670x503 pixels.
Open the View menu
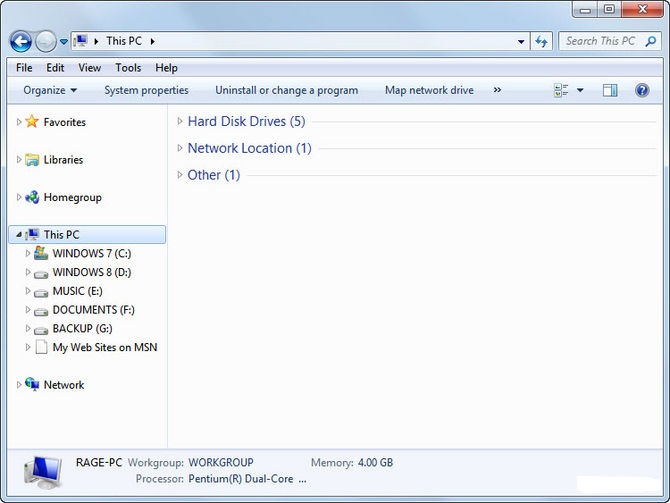point(90,68)
